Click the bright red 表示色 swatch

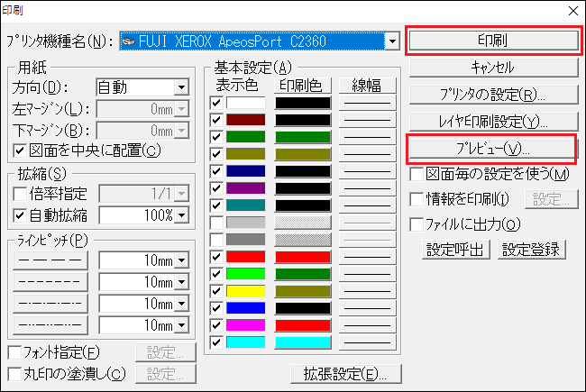coord(245,257)
